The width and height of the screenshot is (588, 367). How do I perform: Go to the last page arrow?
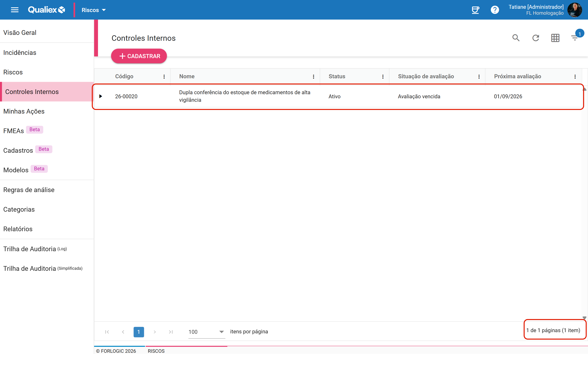(x=171, y=332)
